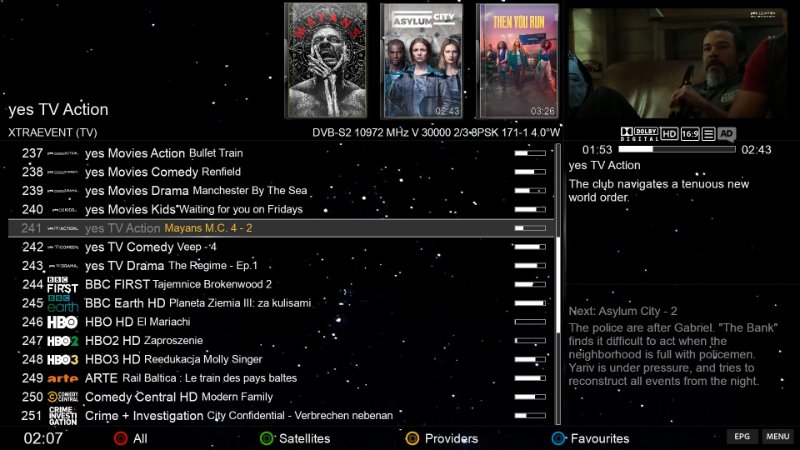The width and height of the screenshot is (800, 450).
Task: Open the EPG button
Action: (742, 437)
